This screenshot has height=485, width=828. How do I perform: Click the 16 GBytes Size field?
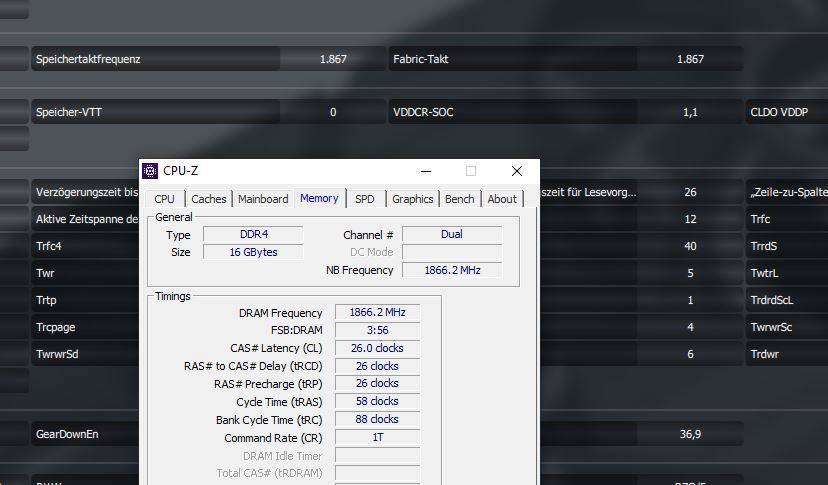[x=253, y=252]
